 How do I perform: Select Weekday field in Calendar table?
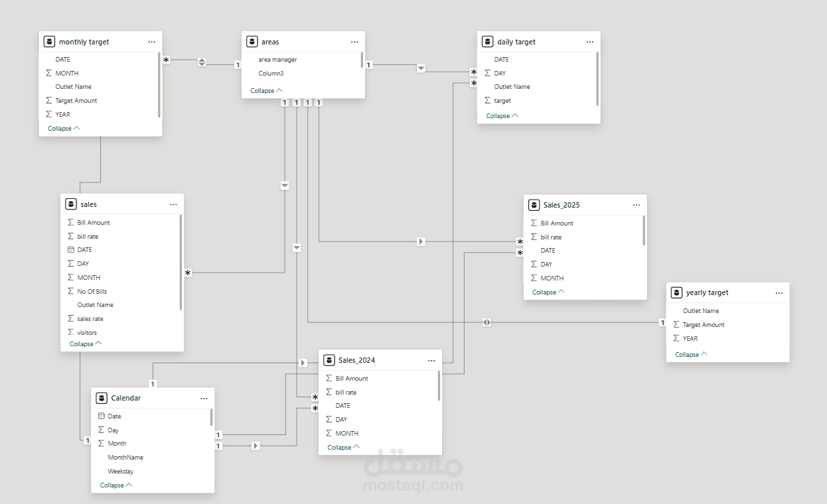click(x=121, y=472)
